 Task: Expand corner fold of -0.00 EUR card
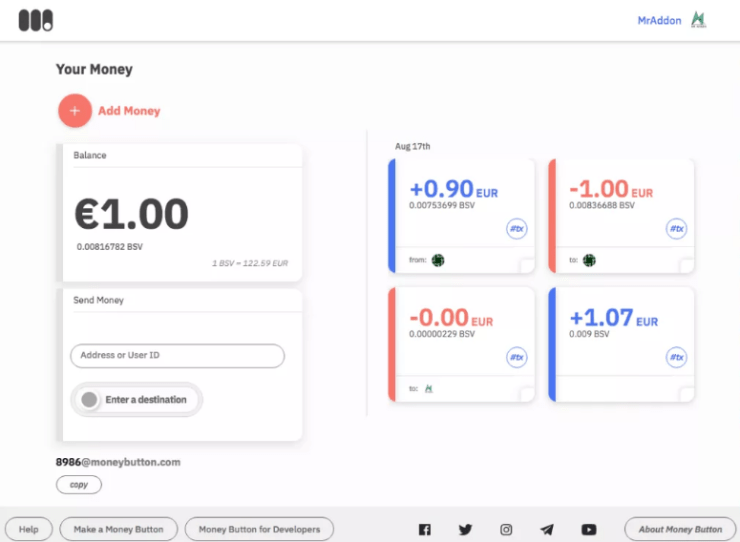click(x=527, y=394)
